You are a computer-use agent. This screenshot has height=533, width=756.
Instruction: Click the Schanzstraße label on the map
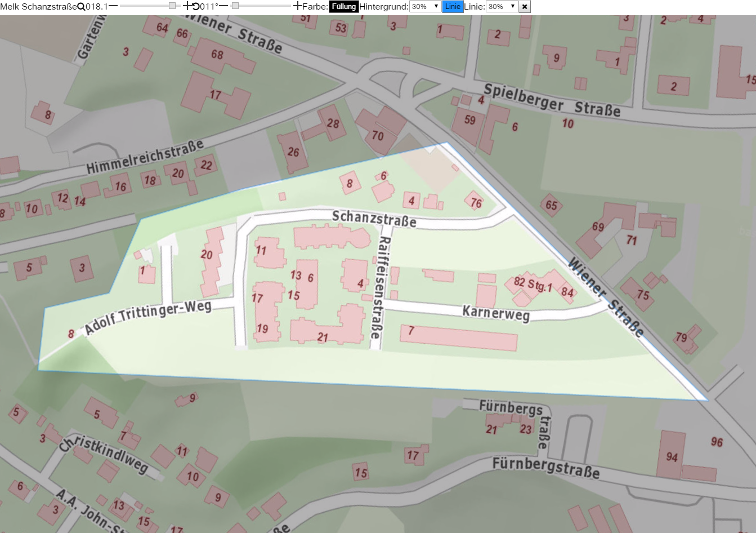point(374,219)
